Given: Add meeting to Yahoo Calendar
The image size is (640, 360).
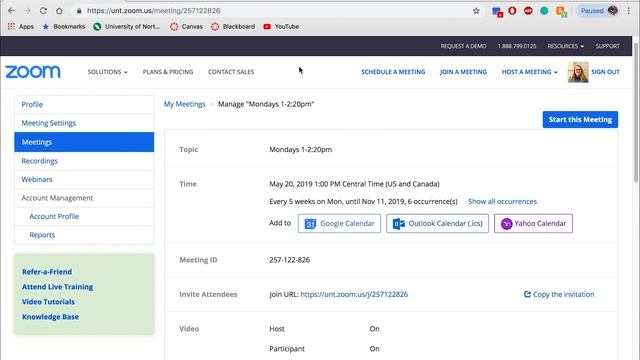Looking at the screenshot, I should tap(533, 224).
